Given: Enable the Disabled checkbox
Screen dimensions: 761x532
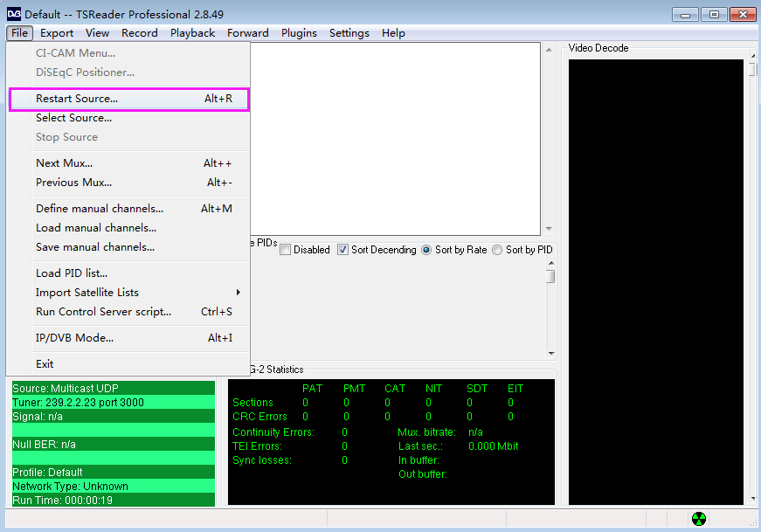Looking at the screenshot, I should (286, 250).
